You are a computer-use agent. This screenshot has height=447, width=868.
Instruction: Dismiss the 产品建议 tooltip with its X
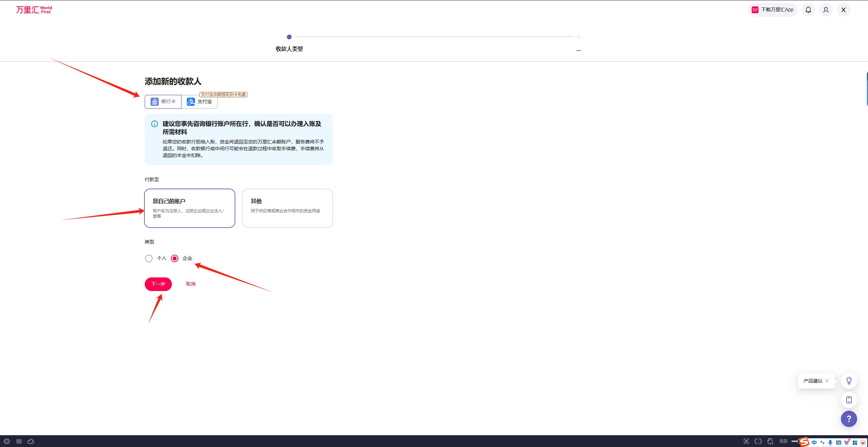pos(827,381)
